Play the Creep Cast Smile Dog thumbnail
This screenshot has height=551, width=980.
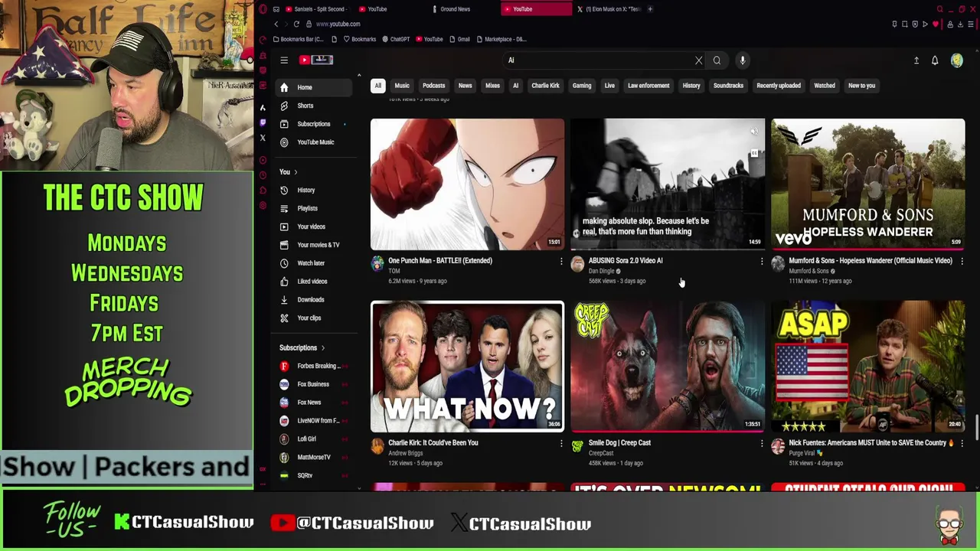pos(668,367)
